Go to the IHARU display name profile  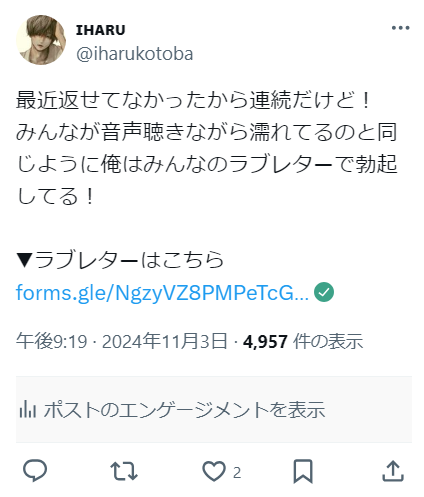101,30
